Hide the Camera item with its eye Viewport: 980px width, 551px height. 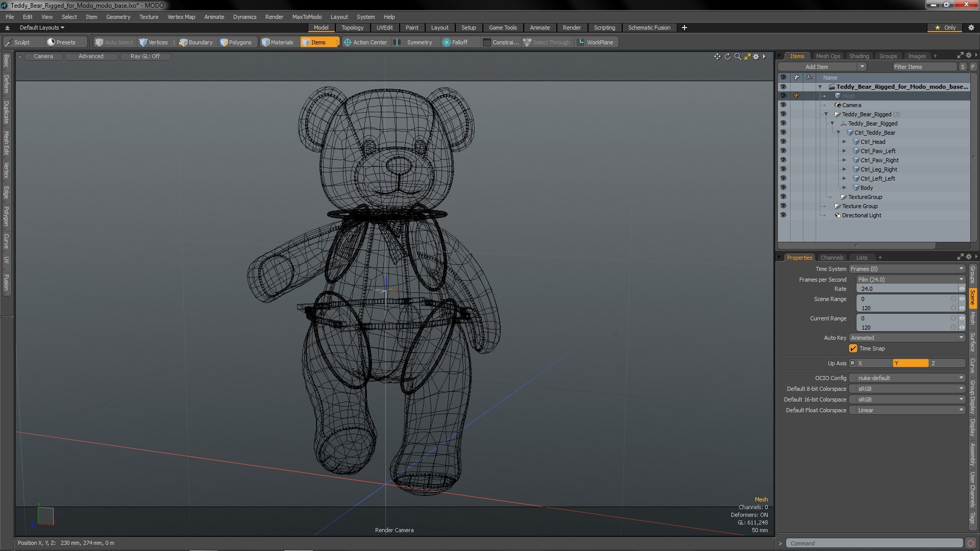[x=783, y=105]
